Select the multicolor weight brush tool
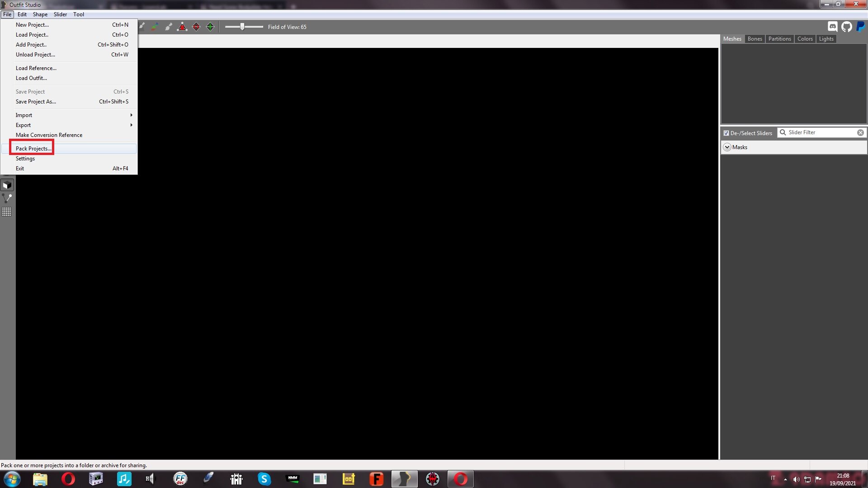This screenshot has width=868, height=488. point(155,27)
